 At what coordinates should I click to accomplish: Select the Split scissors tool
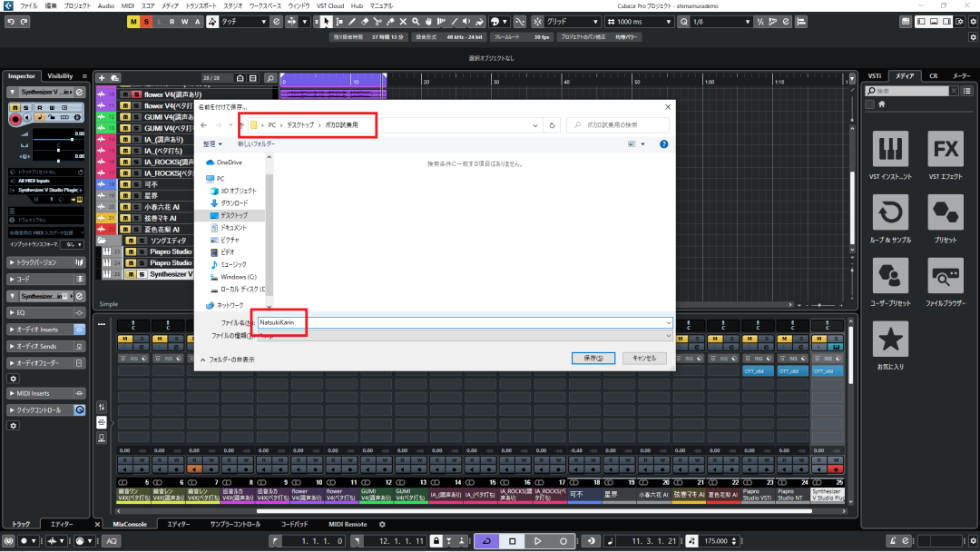point(377,22)
